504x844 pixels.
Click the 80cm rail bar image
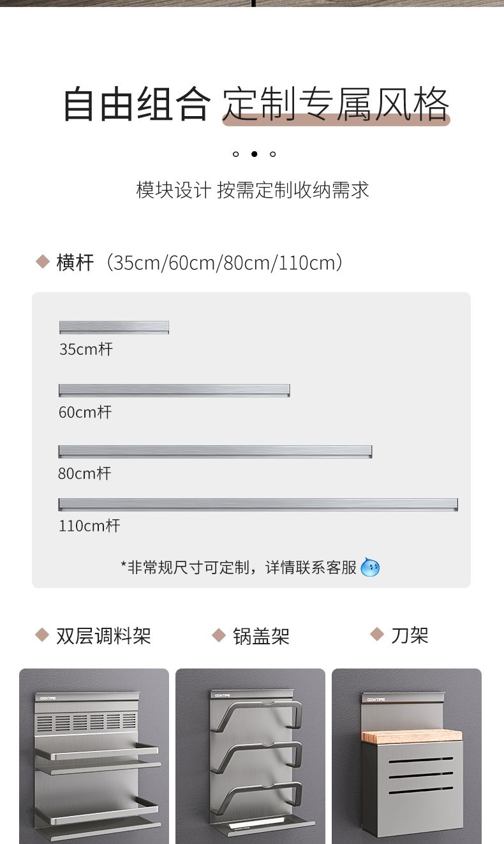215,452
